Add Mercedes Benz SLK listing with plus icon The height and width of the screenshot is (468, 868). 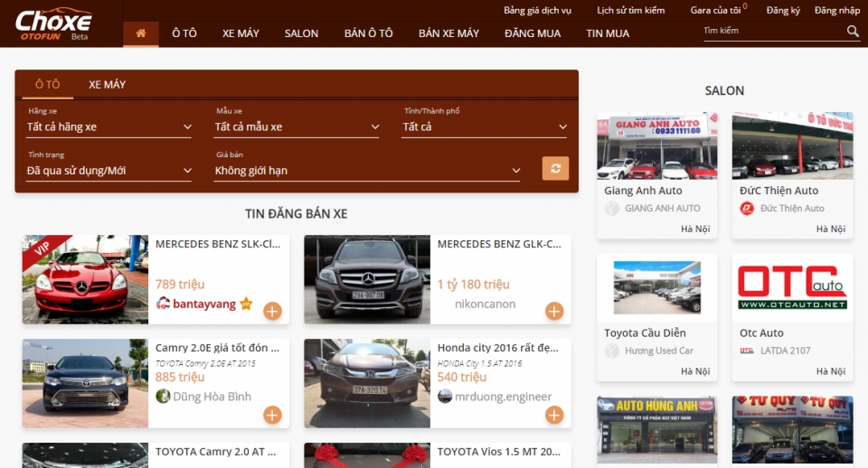pyautogui.click(x=272, y=312)
